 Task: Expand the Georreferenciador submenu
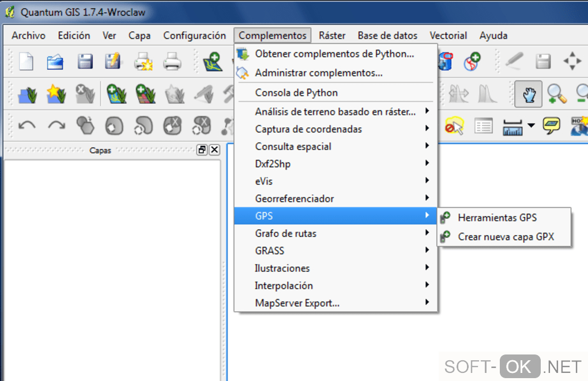(x=336, y=198)
